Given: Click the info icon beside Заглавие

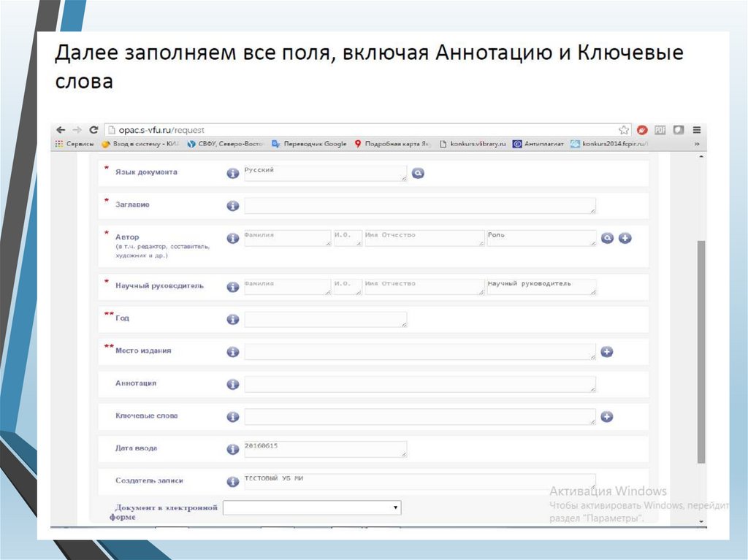Looking at the screenshot, I should point(233,206).
